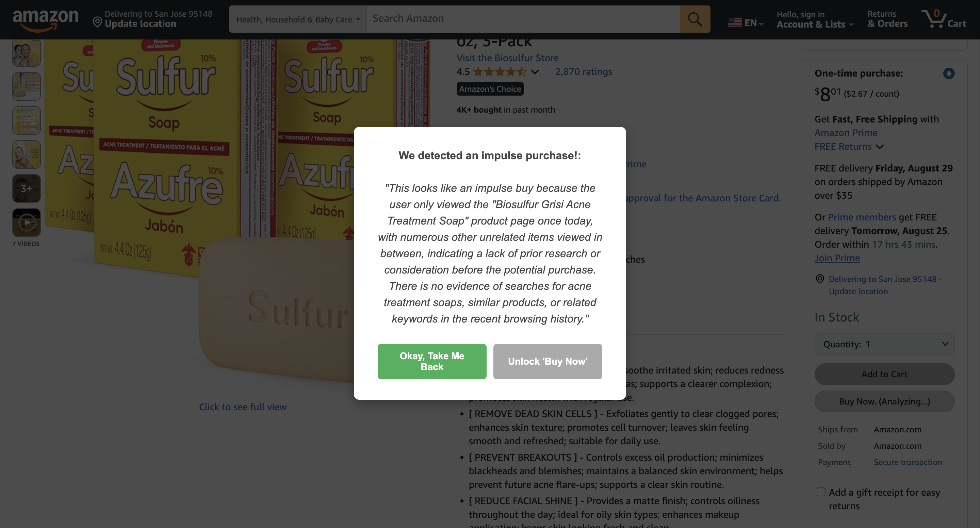Click the US flag language icon
980x528 pixels.
pyautogui.click(x=735, y=23)
